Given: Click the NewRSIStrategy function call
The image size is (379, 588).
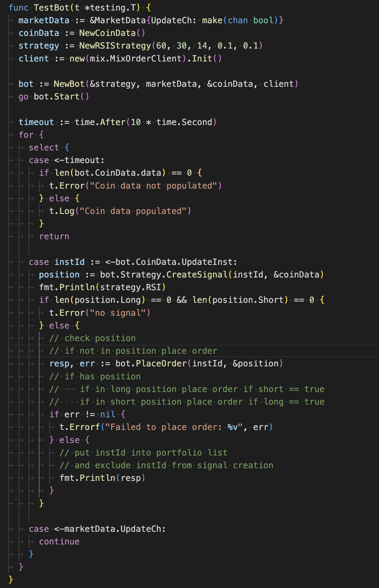Looking at the screenshot, I should (x=115, y=46).
